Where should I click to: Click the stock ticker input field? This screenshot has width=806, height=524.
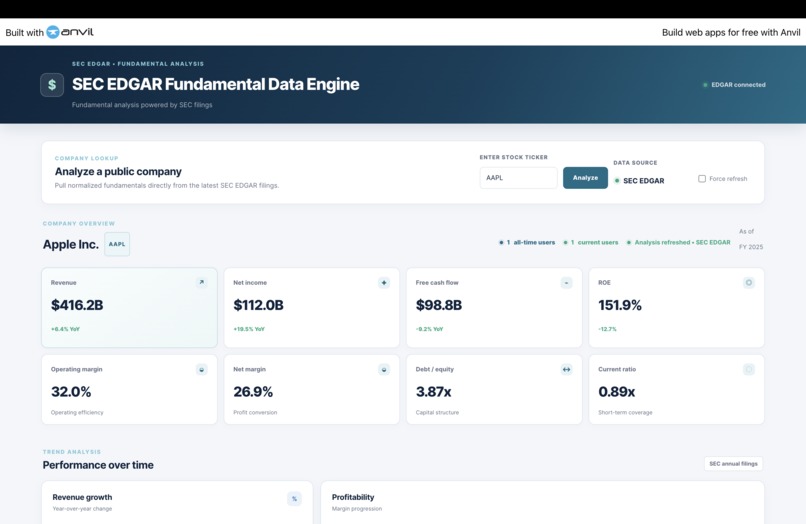point(518,177)
